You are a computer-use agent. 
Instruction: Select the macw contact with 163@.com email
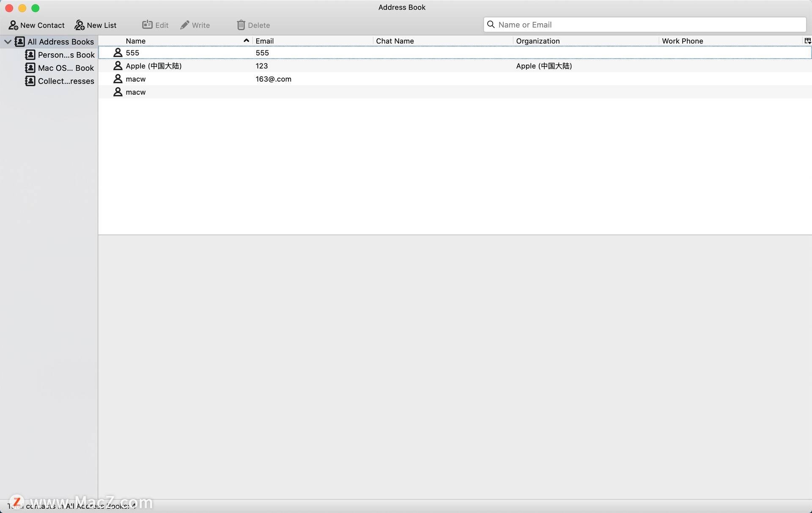click(x=455, y=79)
